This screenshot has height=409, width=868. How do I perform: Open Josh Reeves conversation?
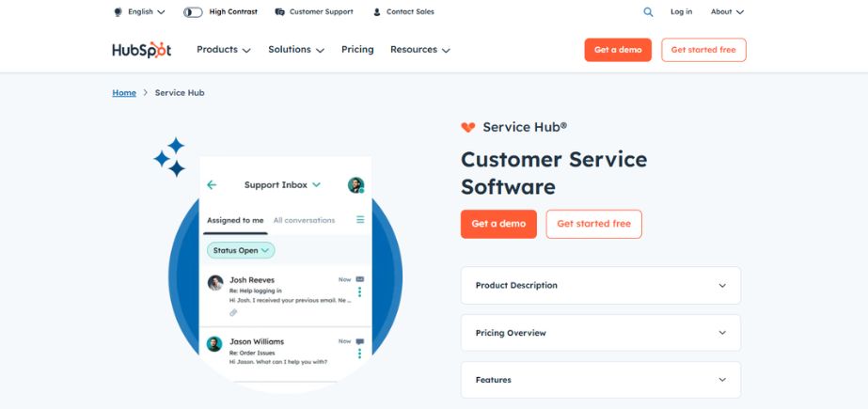286,295
